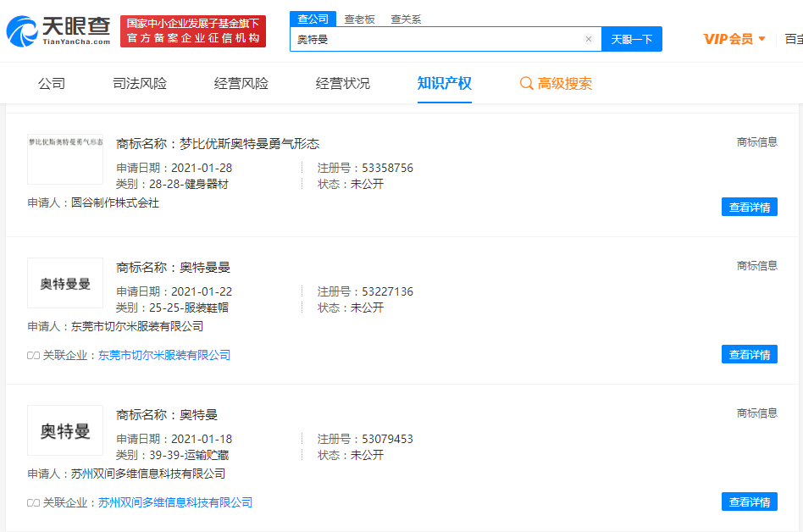Click application date 2021-01-22
The width and height of the screenshot is (803, 532).
coord(202,292)
